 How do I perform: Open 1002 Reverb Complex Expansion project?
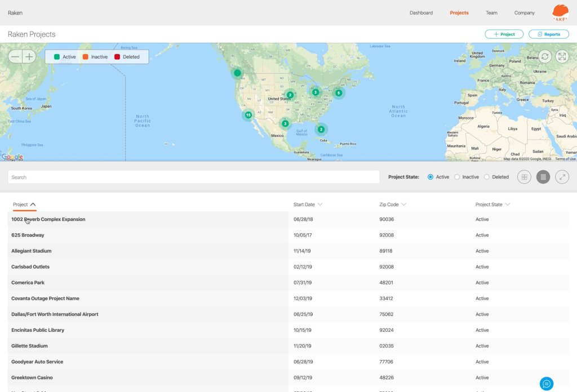[x=48, y=219]
